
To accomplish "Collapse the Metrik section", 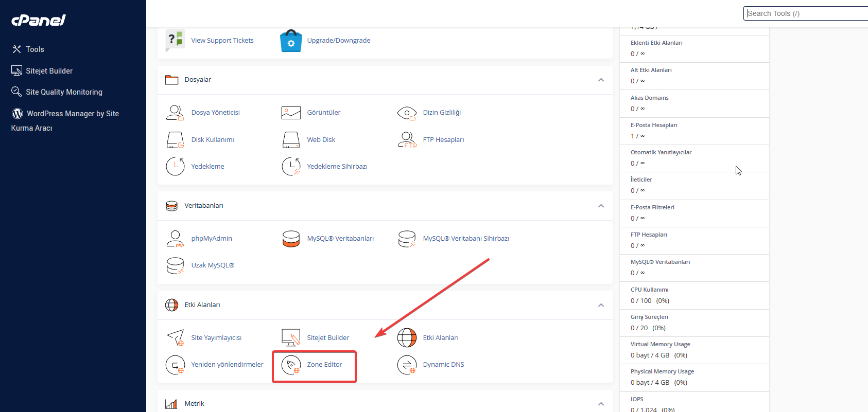I will (601, 404).
